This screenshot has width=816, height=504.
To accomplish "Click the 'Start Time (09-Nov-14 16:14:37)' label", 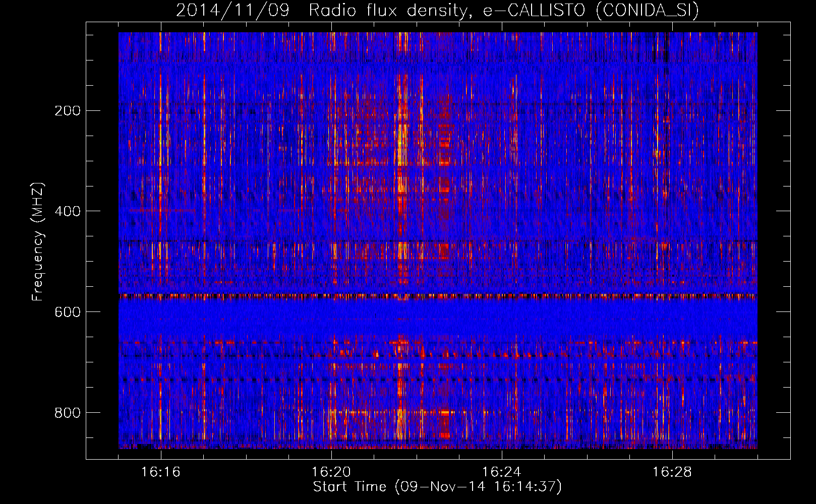I will [437, 487].
